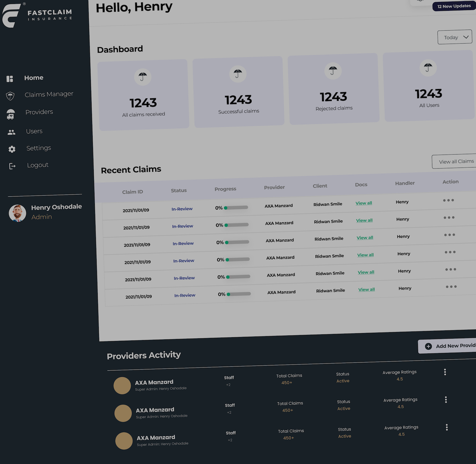This screenshot has width=476, height=464.
Task: Expand options for first AXA Manzard provider
Action: pyautogui.click(x=445, y=372)
